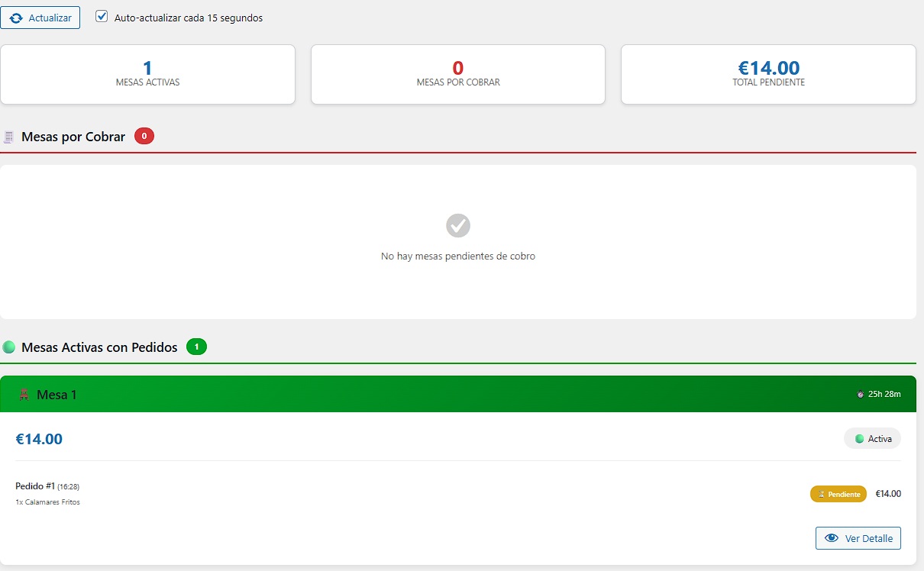Open the Total Pendiente summary card
This screenshot has height=571, width=924.
click(x=768, y=74)
